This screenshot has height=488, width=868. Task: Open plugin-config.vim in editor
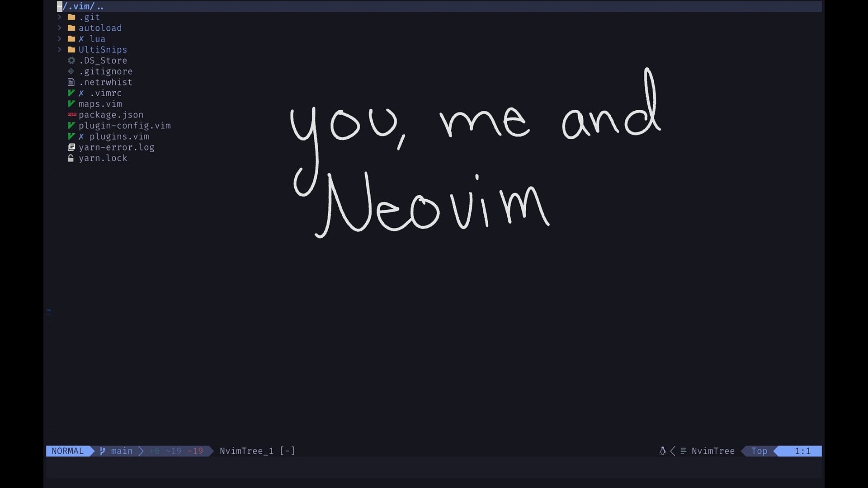pyautogui.click(x=124, y=125)
